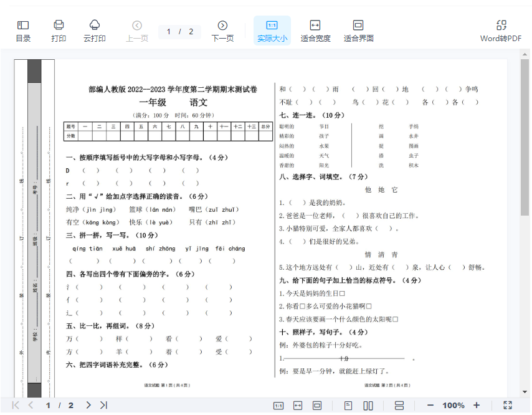This screenshot has height=415, width=532.
Task: Switch to 适合界面 fit page mode
Action: 358,31
